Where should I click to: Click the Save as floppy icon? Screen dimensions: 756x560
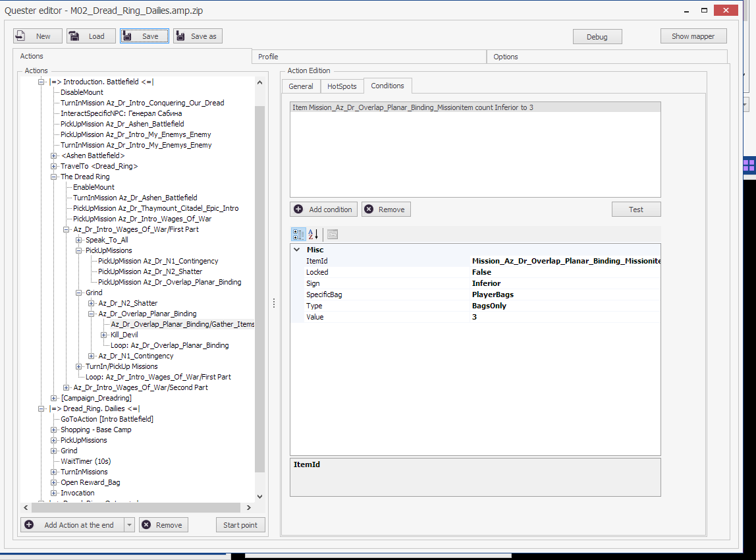(x=180, y=36)
